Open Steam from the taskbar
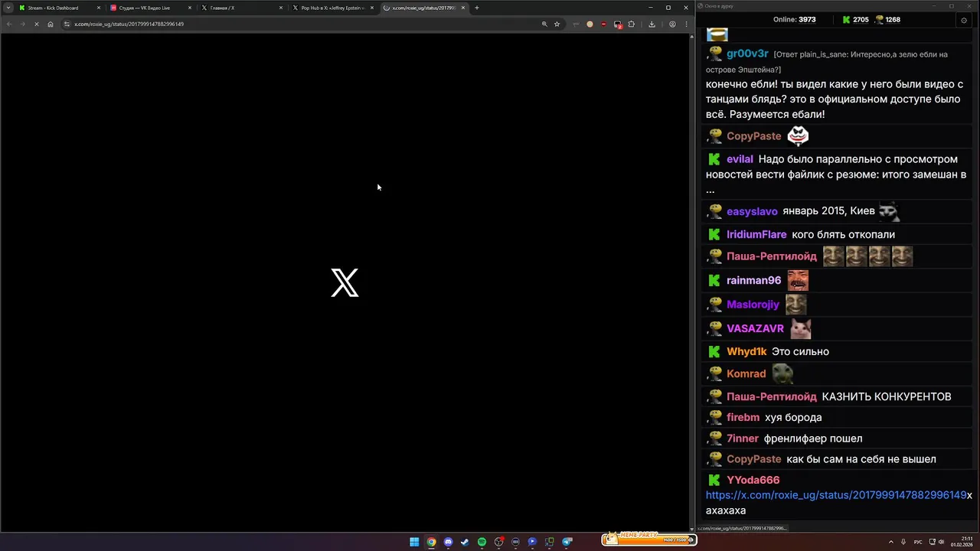Viewport: 980px width, 551px height. coord(465,542)
